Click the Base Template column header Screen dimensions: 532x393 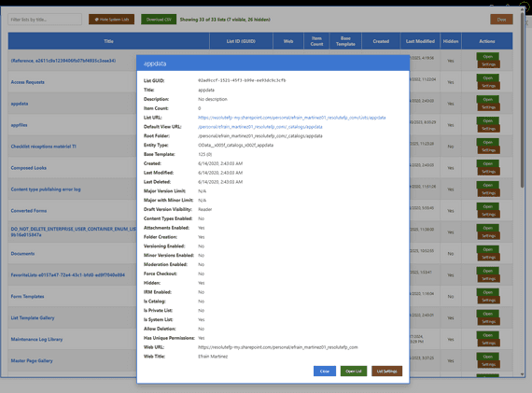pyautogui.click(x=345, y=41)
